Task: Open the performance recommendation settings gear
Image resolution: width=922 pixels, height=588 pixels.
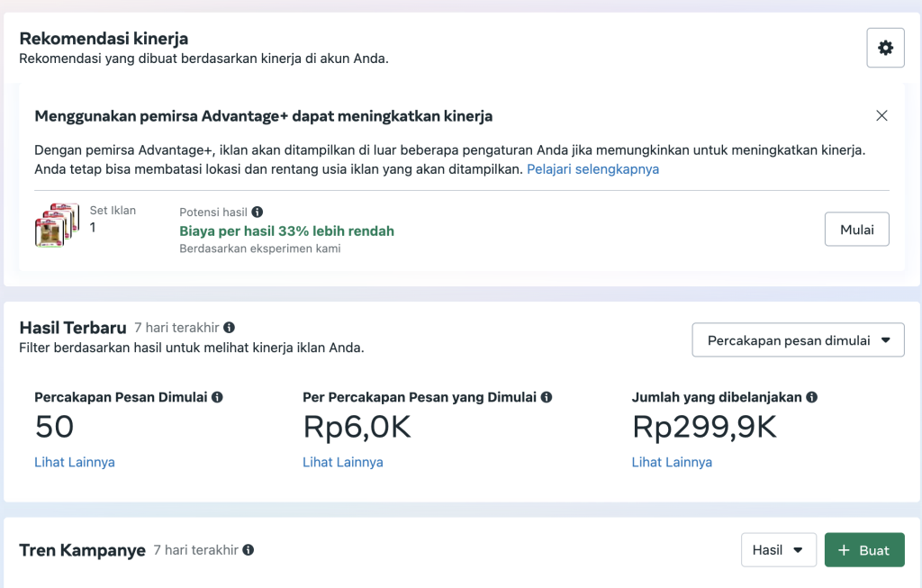Action: (x=885, y=48)
